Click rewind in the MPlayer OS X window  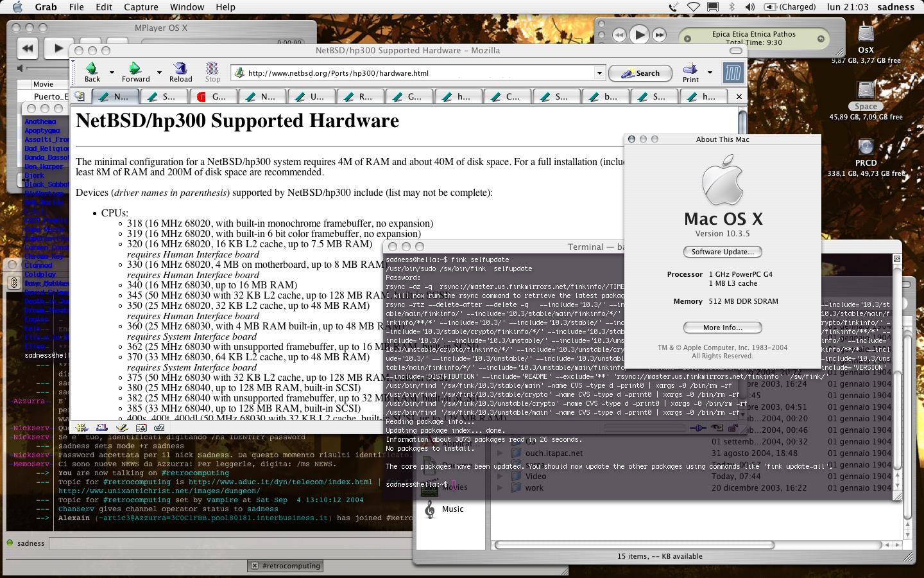point(27,48)
